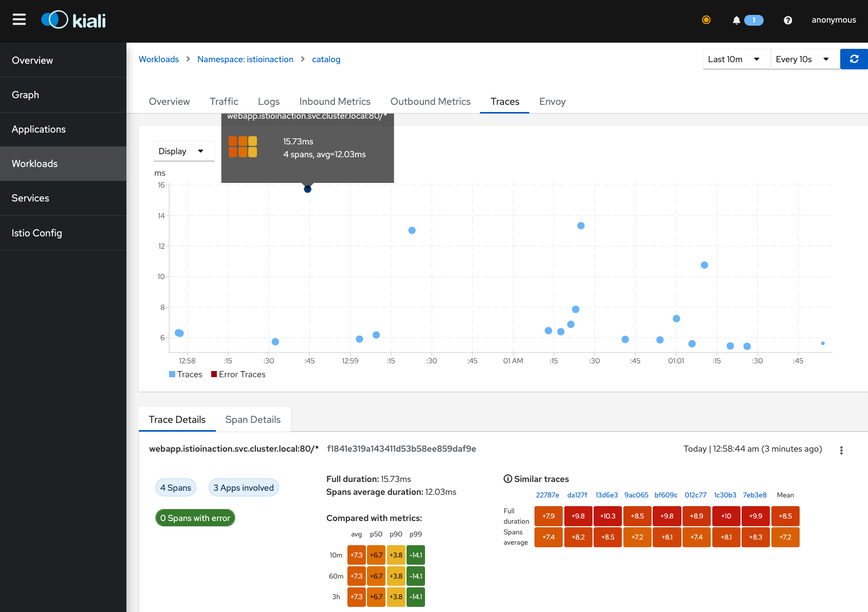Open similar trace 7eb3e8
This screenshot has width=868, height=612.
pos(754,495)
